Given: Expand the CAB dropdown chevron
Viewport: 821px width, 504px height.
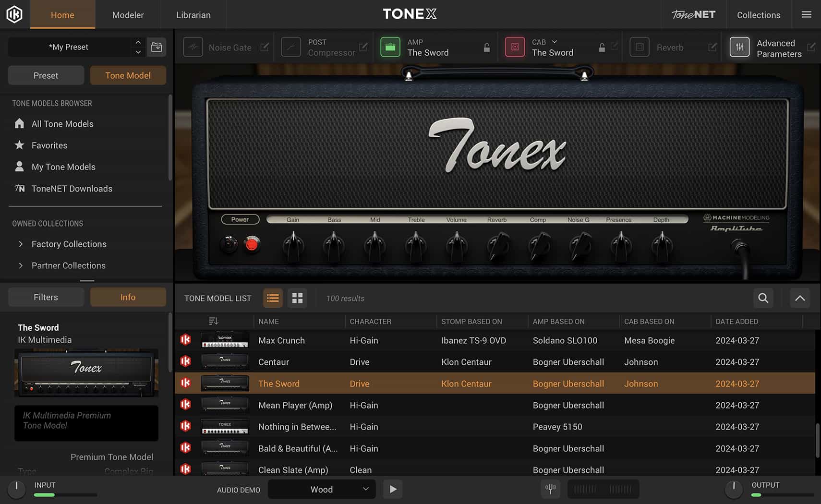Looking at the screenshot, I should [555, 42].
